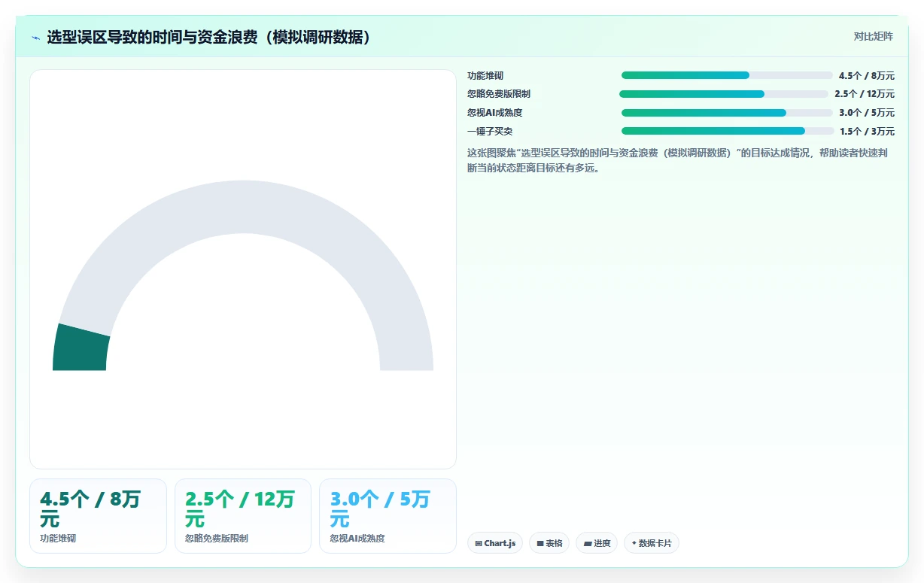Click the 进度 tag chip
924x583 pixels.
tap(597, 543)
